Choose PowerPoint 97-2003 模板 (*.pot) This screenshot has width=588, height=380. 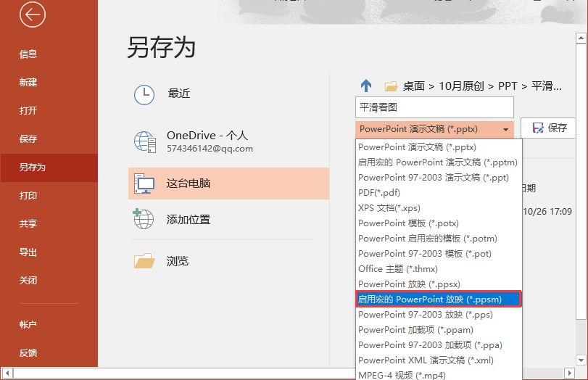click(x=439, y=254)
